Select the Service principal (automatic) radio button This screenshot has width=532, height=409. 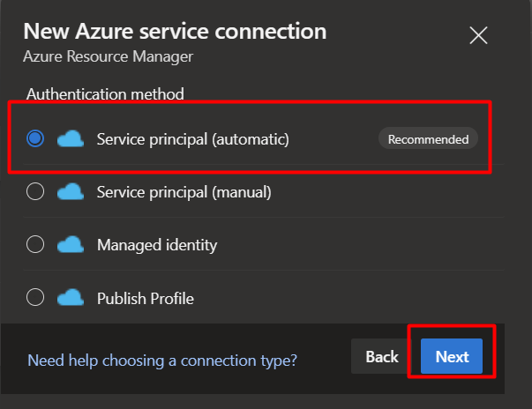pyautogui.click(x=35, y=138)
